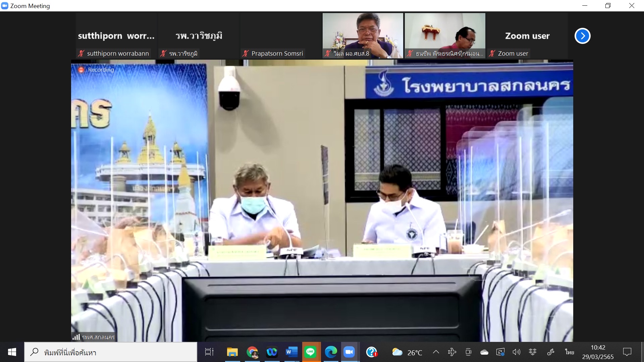Toggle Thai input language indicator
The width and height of the screenshot is (644, 362).
click(569, 352)
